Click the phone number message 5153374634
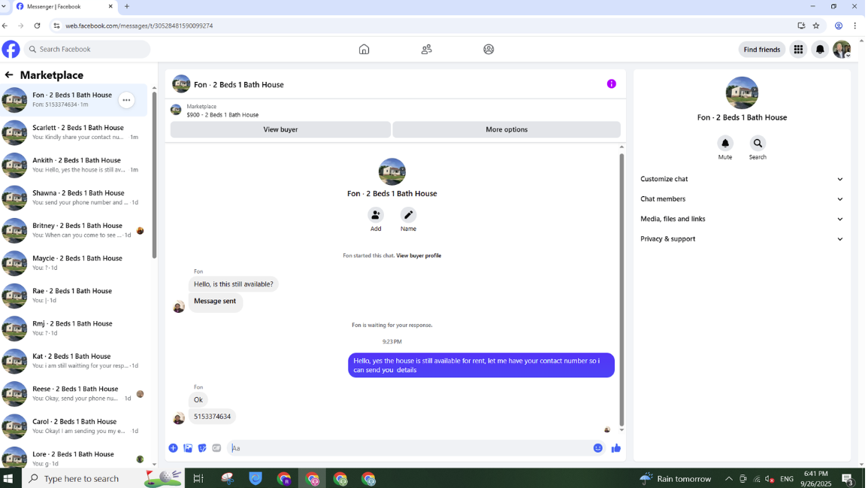 coord(212,417)
